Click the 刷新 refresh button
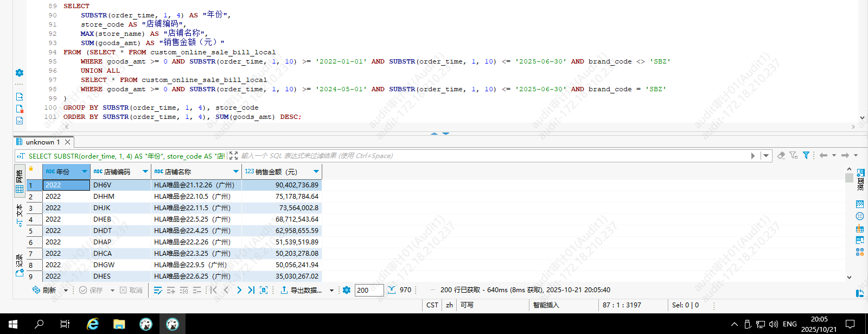The width and height of the screenshot is (868, 334). point(44,290)
